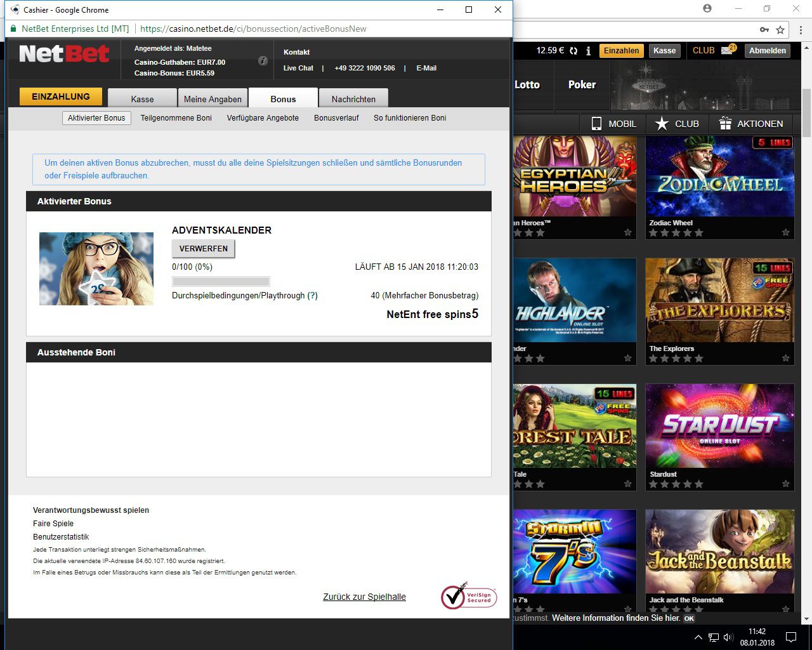Switch to the Kasse tab
Viewport: 812px width, 650px height.
142,98
